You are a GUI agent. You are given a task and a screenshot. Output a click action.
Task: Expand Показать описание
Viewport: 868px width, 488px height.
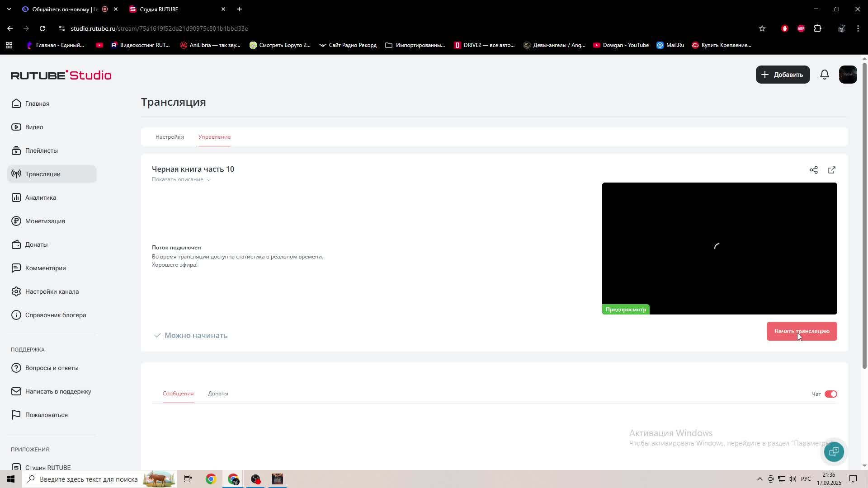click(x=181, y=179)
